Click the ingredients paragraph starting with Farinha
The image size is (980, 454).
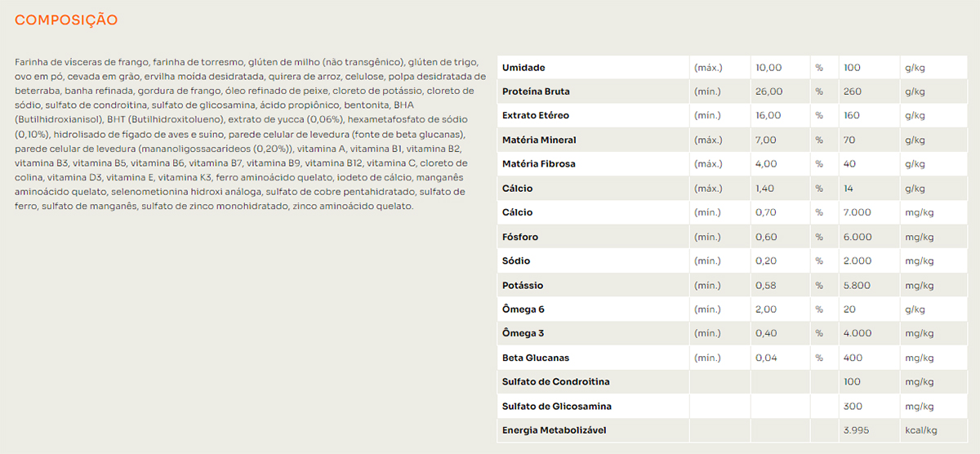pyautogui.click(x=243, y=134)
